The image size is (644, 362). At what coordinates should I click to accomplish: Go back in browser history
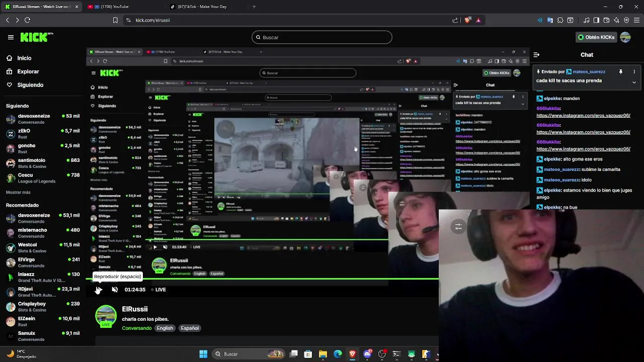coord(8,20)
